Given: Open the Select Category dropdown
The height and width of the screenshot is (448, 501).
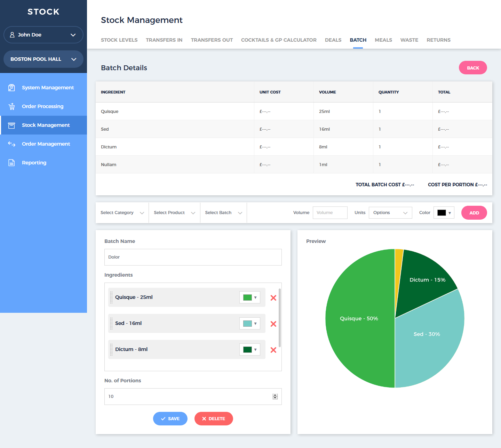Looking at the screenshot, I should point(122,213).
